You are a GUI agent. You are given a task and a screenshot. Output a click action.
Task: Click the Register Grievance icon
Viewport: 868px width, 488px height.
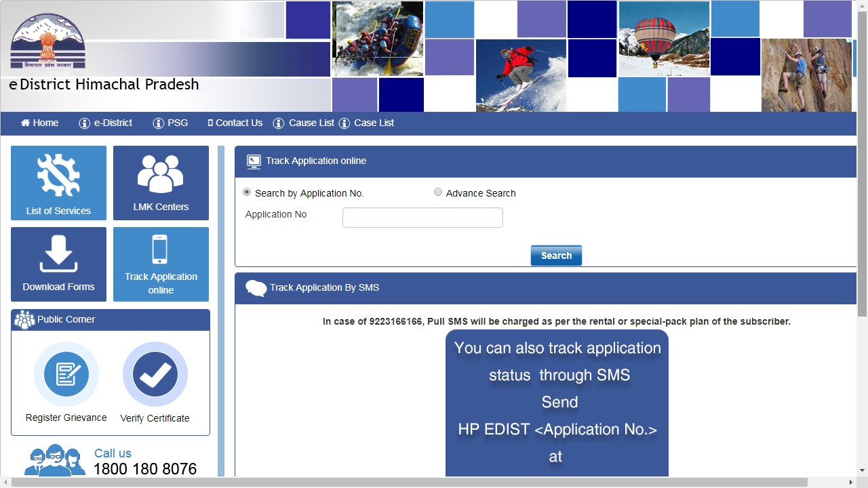pyautogui.click(x=66, y=374)
